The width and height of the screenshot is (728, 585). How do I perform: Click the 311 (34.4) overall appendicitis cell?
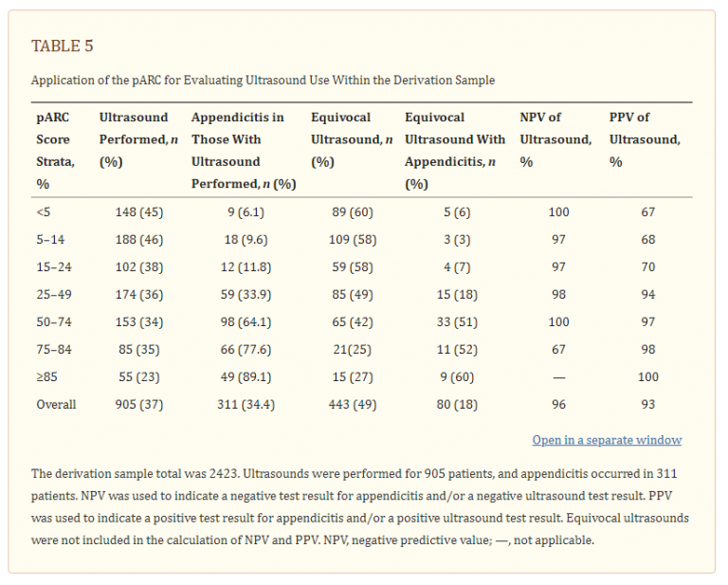245,405
